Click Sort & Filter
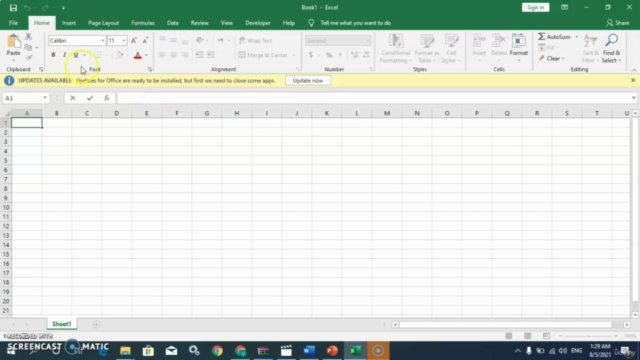This screenshot has width=640, height=360. point(591,49)
